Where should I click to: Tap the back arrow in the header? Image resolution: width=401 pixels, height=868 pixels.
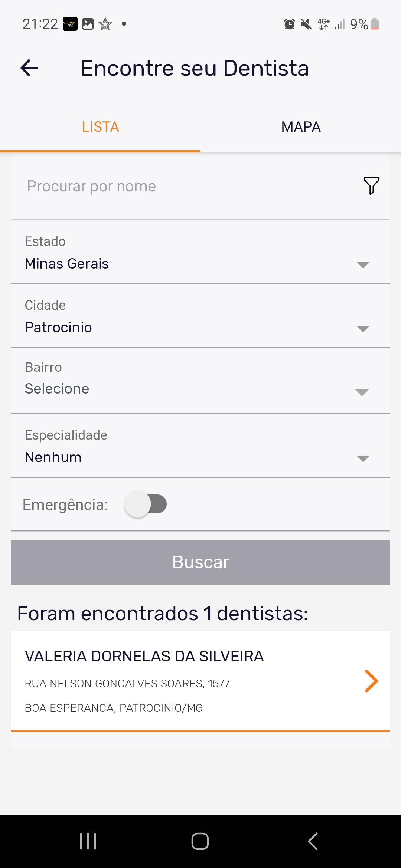29,68
